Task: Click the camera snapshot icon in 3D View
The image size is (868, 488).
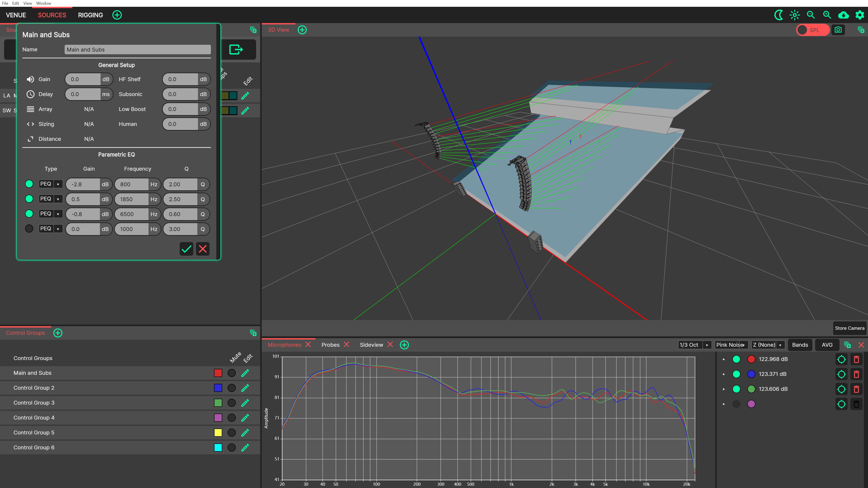Action: [x=838, y=30]
